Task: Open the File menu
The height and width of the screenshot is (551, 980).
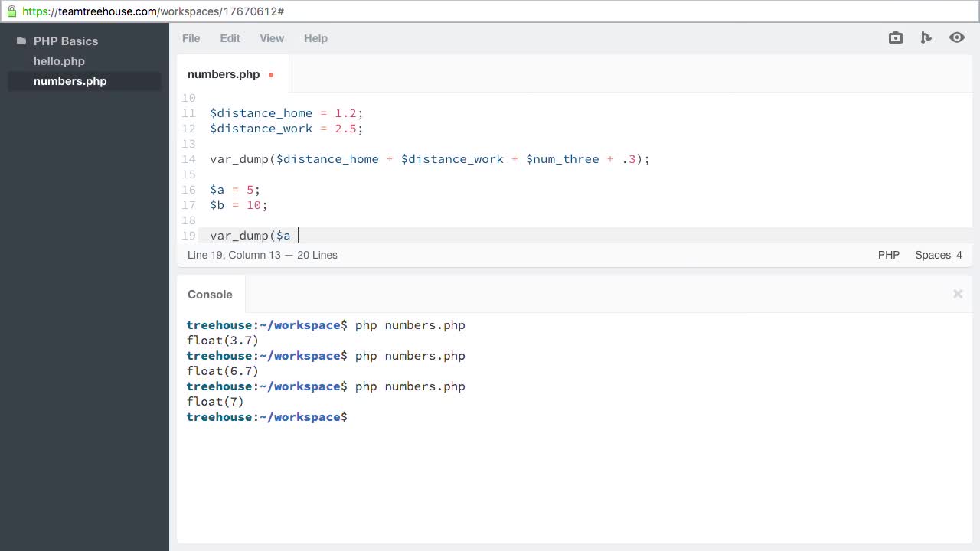Action: coord(191,38)
